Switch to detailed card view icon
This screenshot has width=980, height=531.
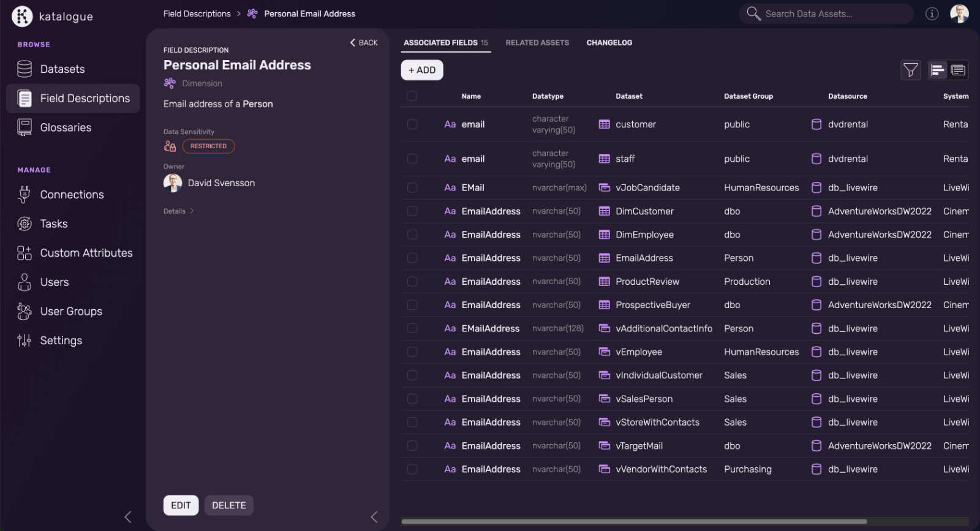click(x=958, y=70)
